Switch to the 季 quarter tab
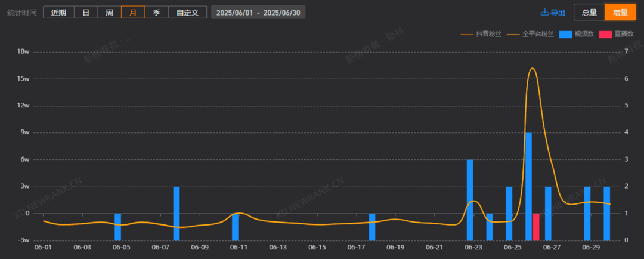Screen dimensions: 644x259 pyautogui.click(x=156, y=13)
